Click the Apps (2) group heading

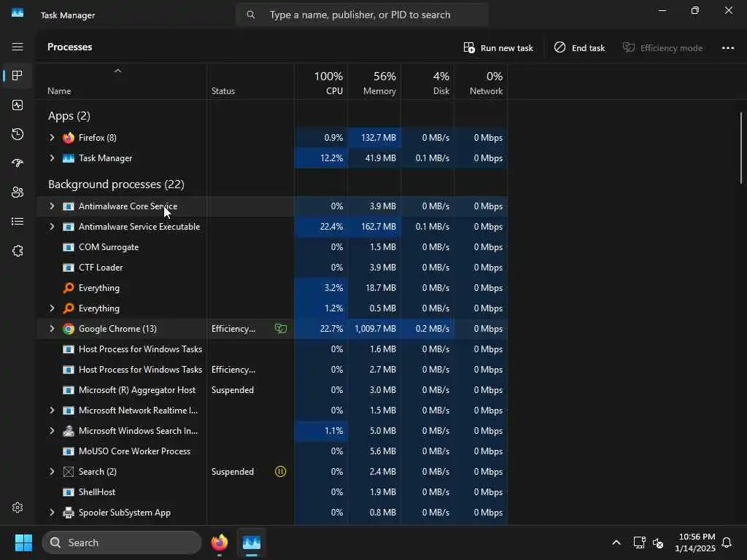pyautogui.click(x=69, y=116)
